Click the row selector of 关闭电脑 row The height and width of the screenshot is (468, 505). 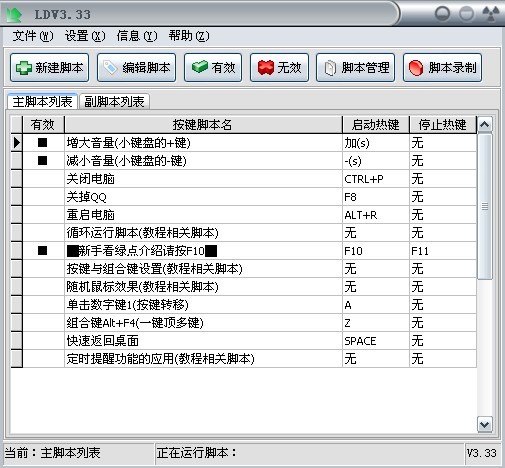coord(16,179)
